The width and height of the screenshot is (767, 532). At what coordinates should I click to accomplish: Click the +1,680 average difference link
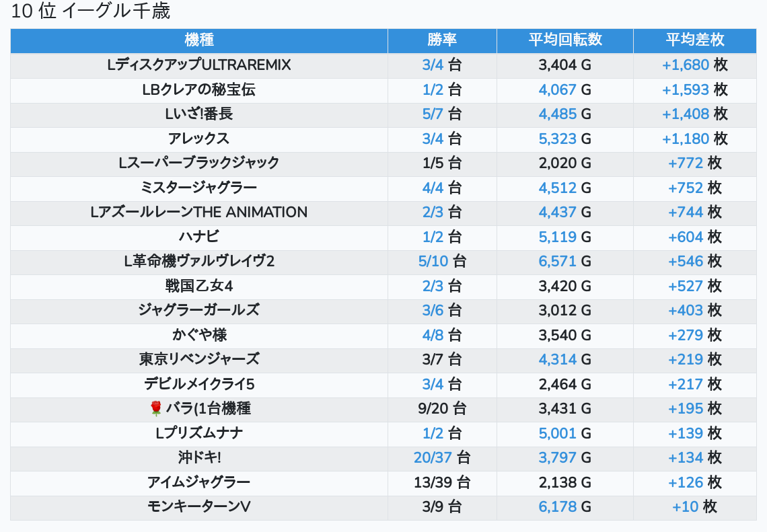pyautogui.click(x=686, y=65)
